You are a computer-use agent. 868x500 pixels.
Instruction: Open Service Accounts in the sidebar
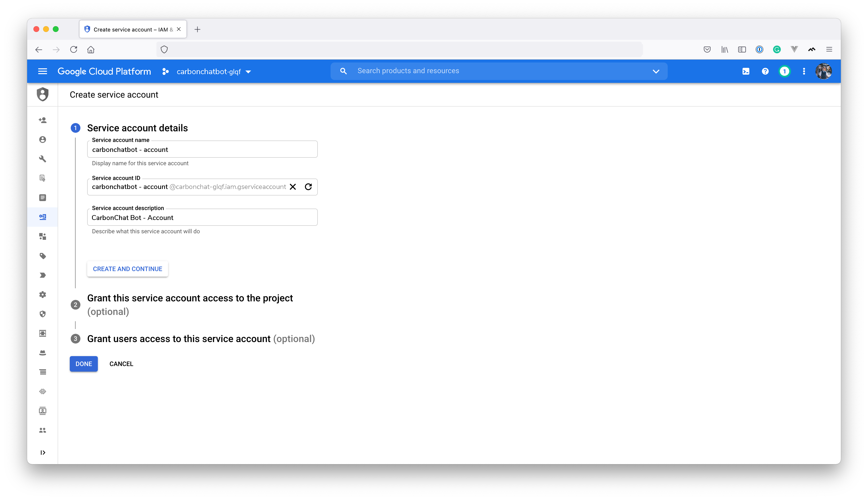[43, 217]
